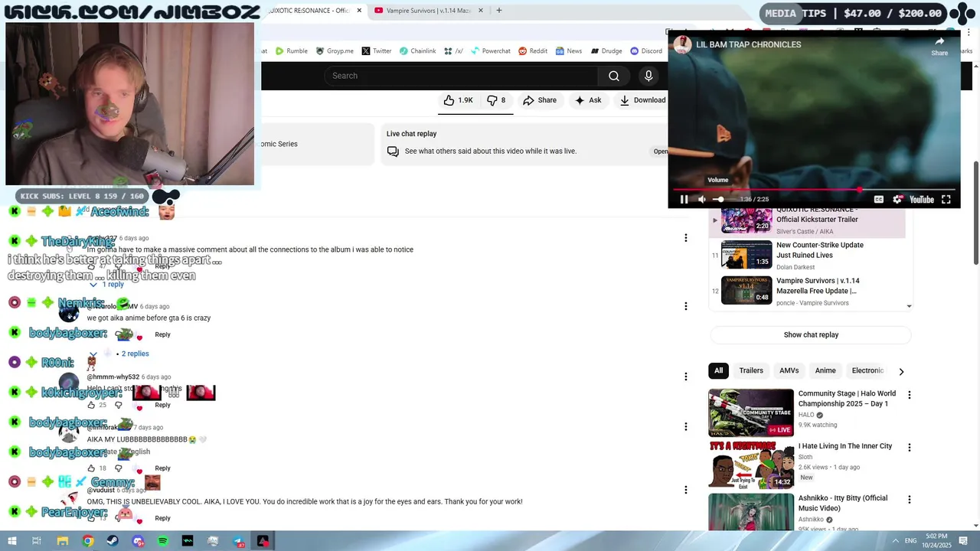Open the Windows Start menu
980x551 pixels.
[11, 541]
